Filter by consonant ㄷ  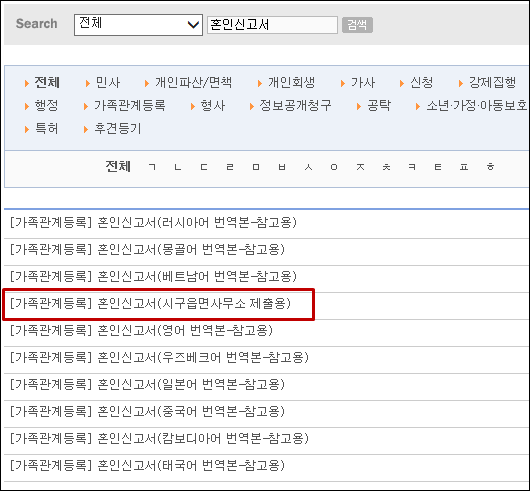(x=204, y=167)
